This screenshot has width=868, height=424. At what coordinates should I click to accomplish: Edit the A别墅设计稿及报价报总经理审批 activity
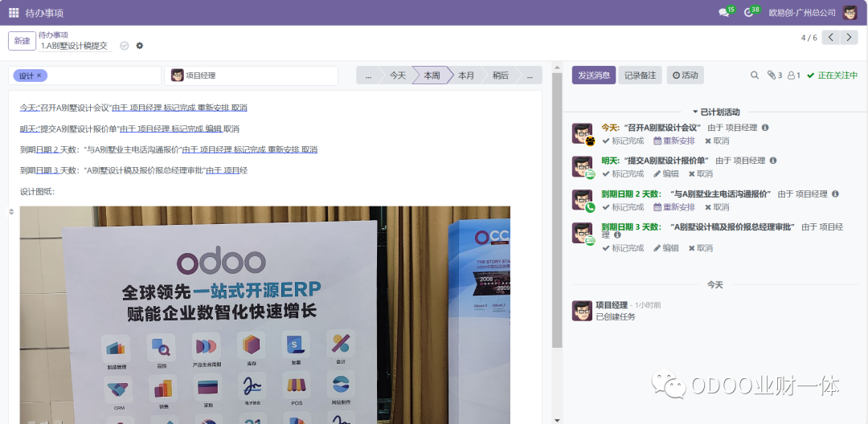pos(666,248)
